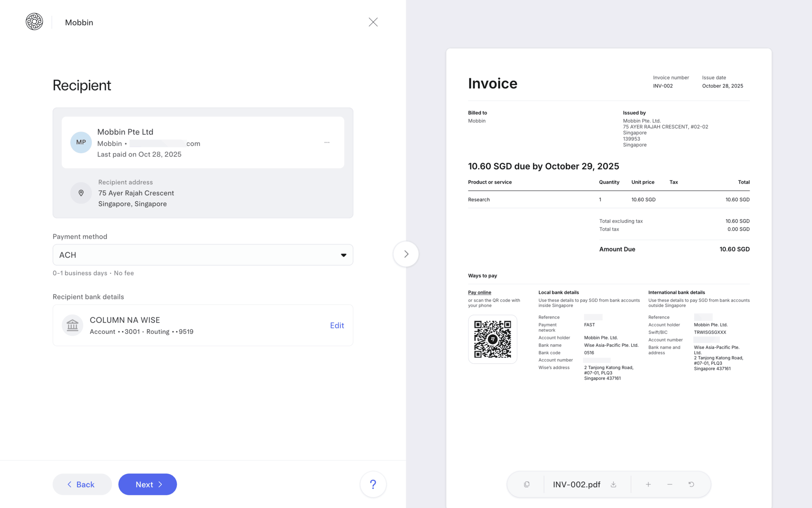Collapse invoice preview with the round chevron button
812x508 pixels.
(406, 254)
